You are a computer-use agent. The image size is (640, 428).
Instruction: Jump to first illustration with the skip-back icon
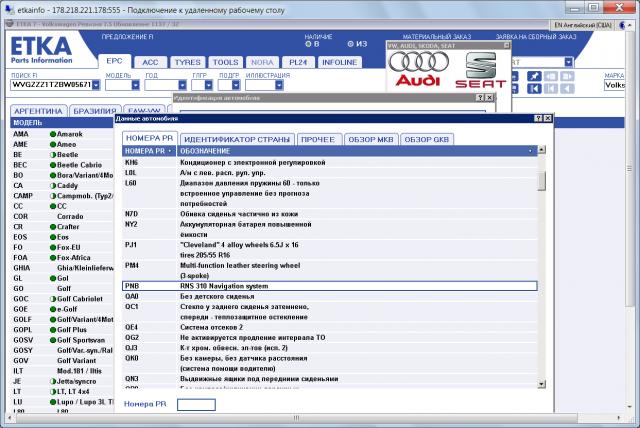pos(534,89)
